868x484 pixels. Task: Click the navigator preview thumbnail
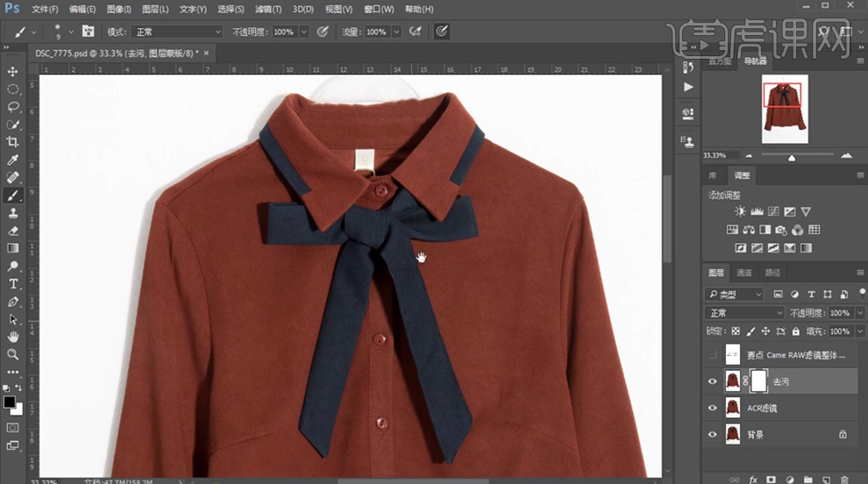click(785, 109)
